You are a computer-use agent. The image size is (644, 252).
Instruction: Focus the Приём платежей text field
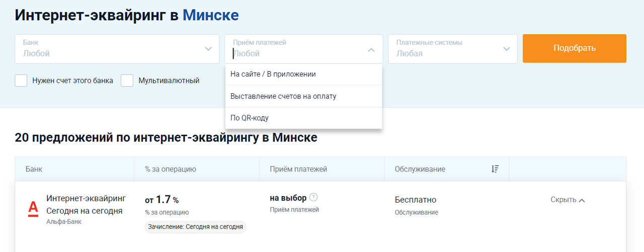[x=297, y=53]
